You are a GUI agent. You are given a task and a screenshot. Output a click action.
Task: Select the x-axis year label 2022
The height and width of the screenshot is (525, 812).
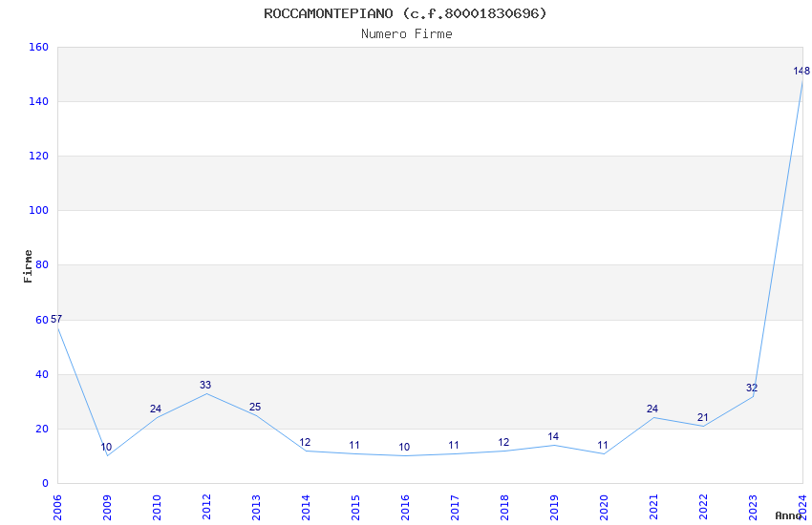click(703, 508)
